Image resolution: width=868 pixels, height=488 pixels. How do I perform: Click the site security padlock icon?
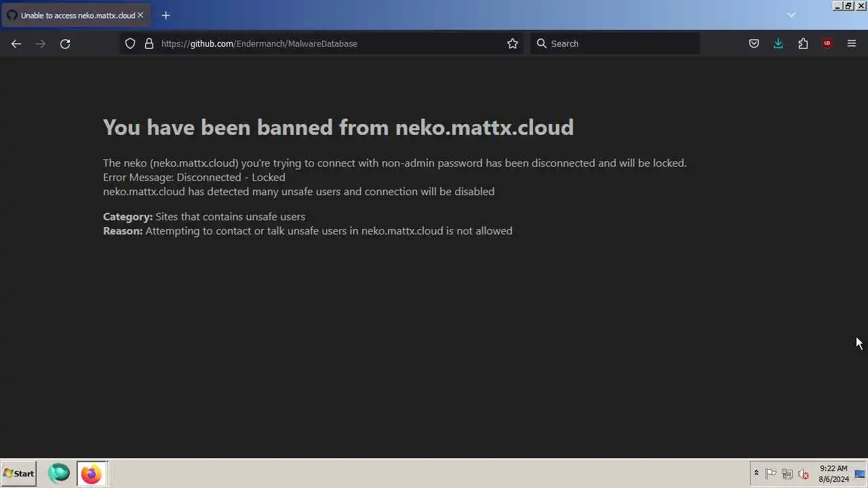(x=149, y=43)
